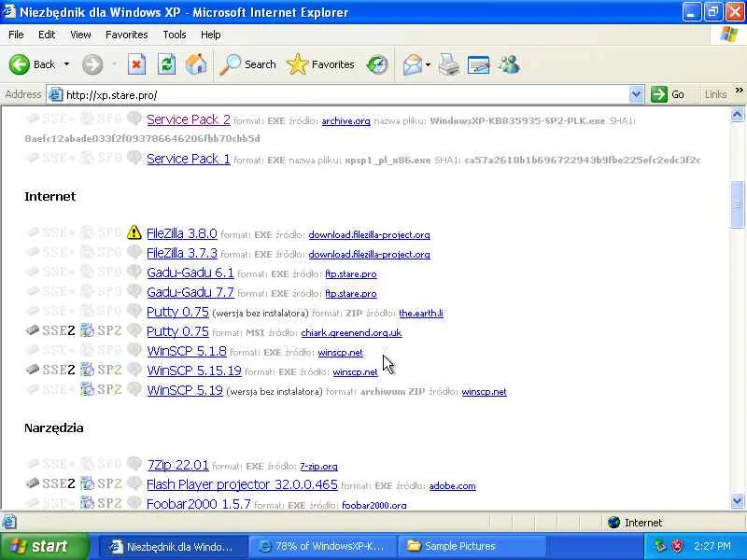Click the security shield tray icon
Image resolution: width=747 pixels, height=560 pixels.
click(677, 546)
